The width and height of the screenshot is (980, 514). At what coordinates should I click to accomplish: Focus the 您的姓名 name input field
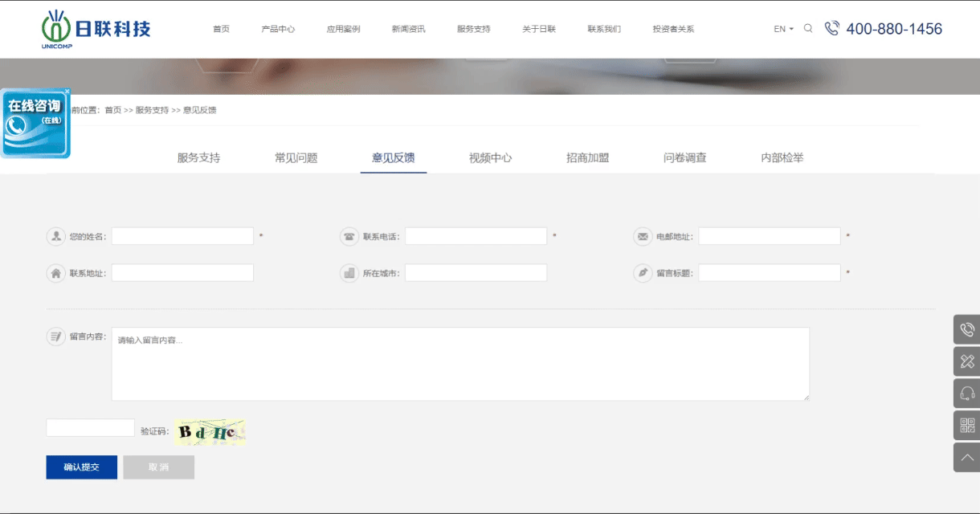(x=182, y=236)
